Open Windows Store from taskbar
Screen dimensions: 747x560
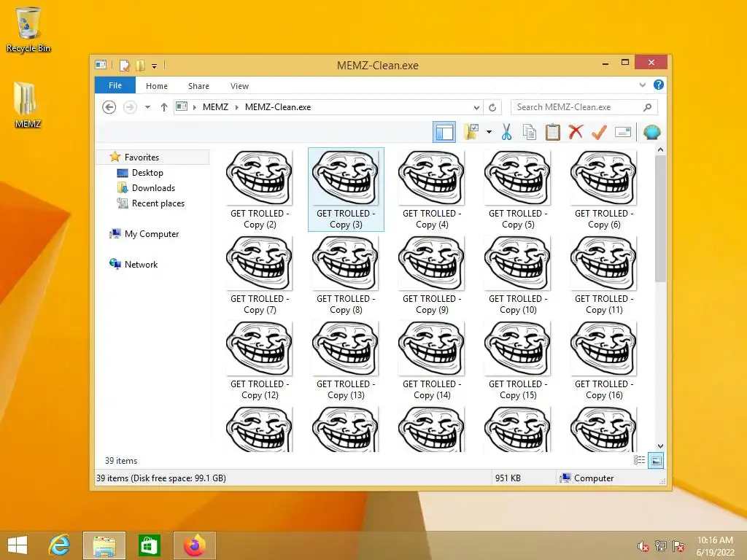click(x=149, y=545)
